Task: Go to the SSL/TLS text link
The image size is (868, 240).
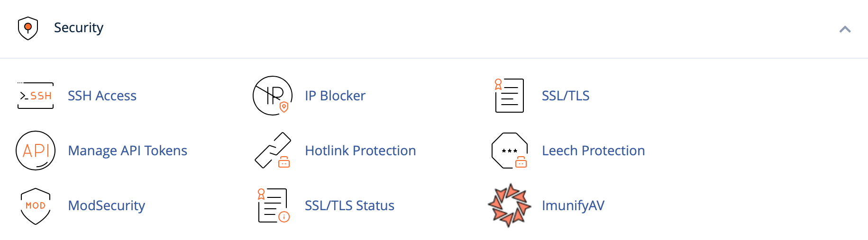Action: [566, 96]
